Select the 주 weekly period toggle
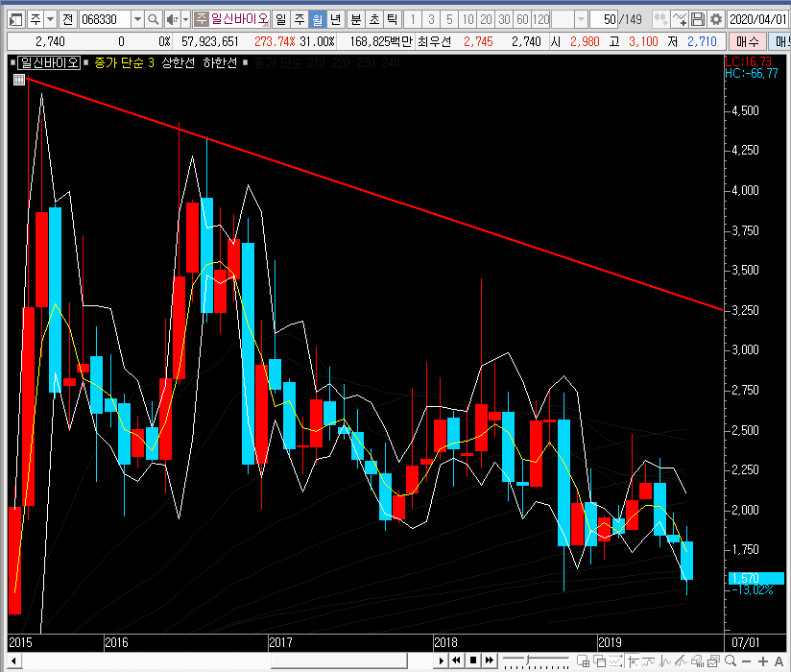Screen dimensions: 791x672 (300, 19)
